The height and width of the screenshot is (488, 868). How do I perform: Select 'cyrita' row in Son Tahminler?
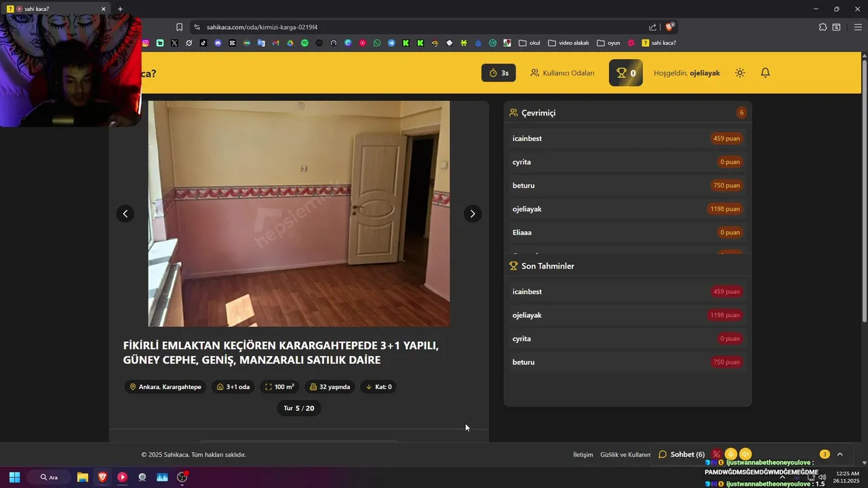pos(627,338)
